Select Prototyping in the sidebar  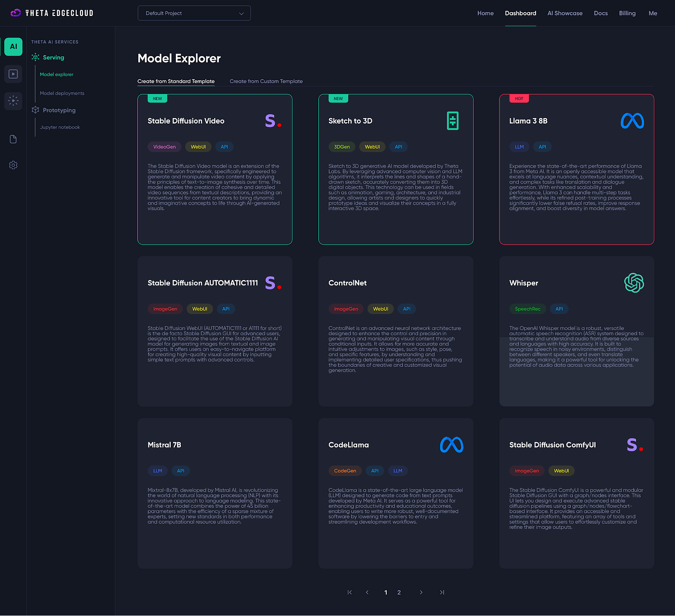click(x=59, y=110)
